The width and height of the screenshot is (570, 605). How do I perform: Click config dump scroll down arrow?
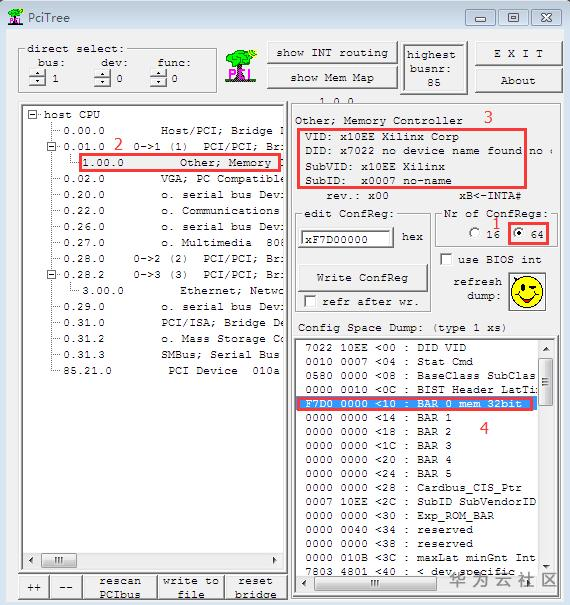(546, 566)
